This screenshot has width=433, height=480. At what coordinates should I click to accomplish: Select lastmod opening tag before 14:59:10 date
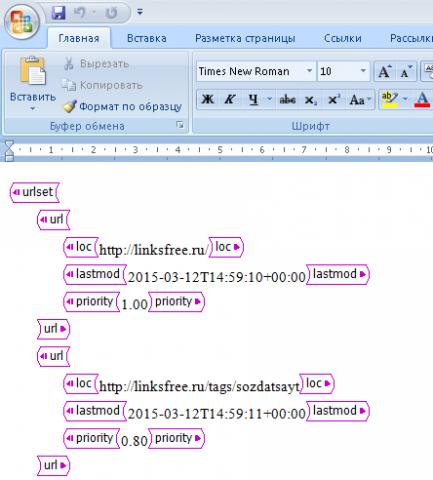click(95, 274)
